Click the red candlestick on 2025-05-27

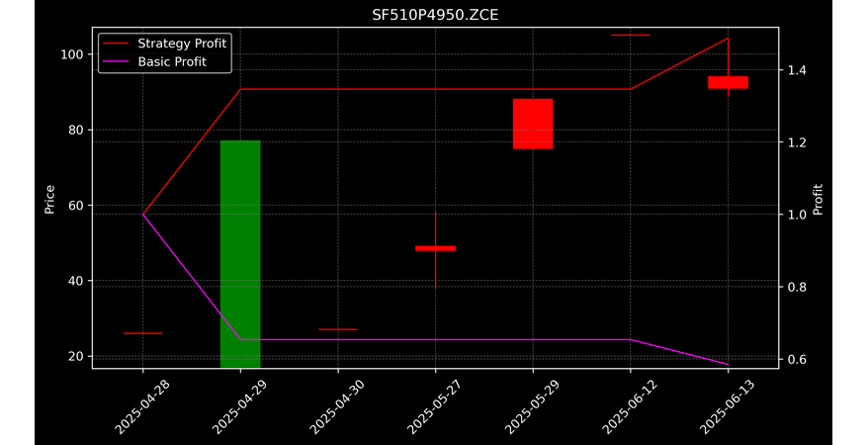point(436,248)
